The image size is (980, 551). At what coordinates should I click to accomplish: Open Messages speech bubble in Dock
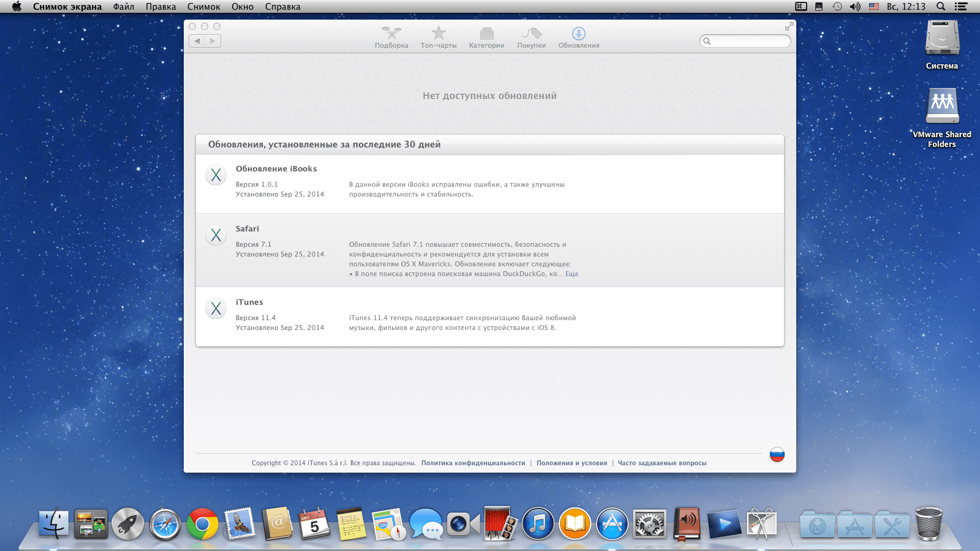point(426,524)
